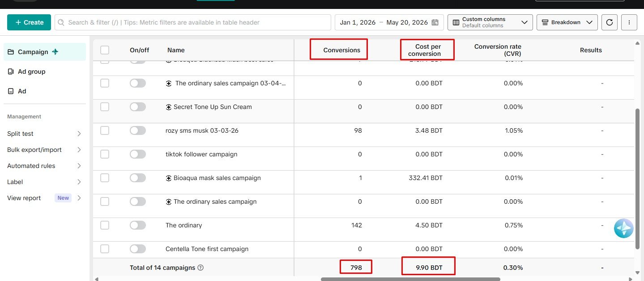644x281 pixels.
Task: Open the Breakdown dropdown
Action: tap(567, 22)
